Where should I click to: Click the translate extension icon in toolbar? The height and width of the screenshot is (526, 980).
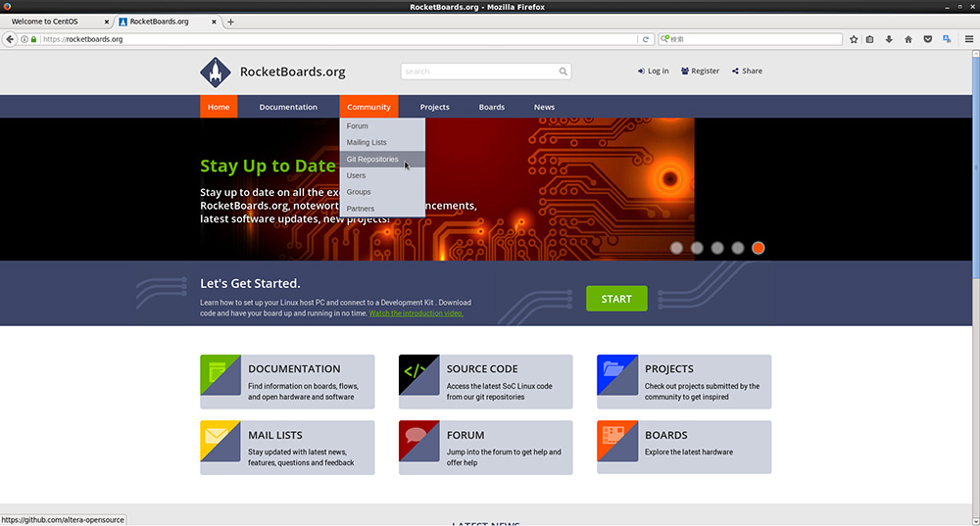coord(947,39)
